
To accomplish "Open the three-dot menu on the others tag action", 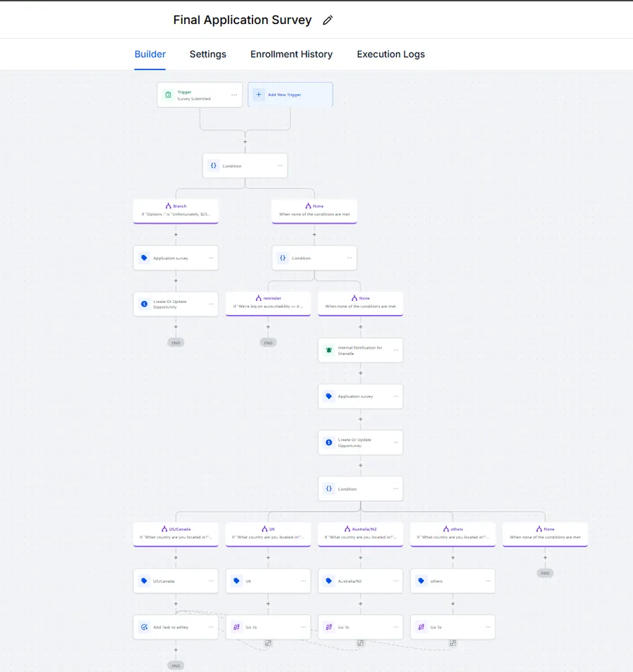I will [488, 581].
